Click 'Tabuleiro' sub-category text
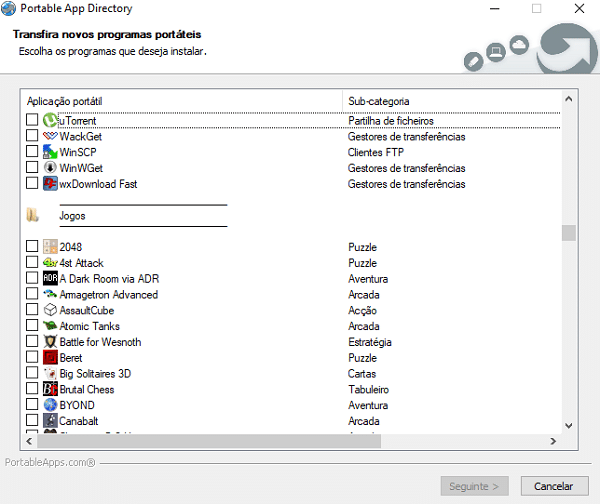The image size is (600, 504). [368, 390]
